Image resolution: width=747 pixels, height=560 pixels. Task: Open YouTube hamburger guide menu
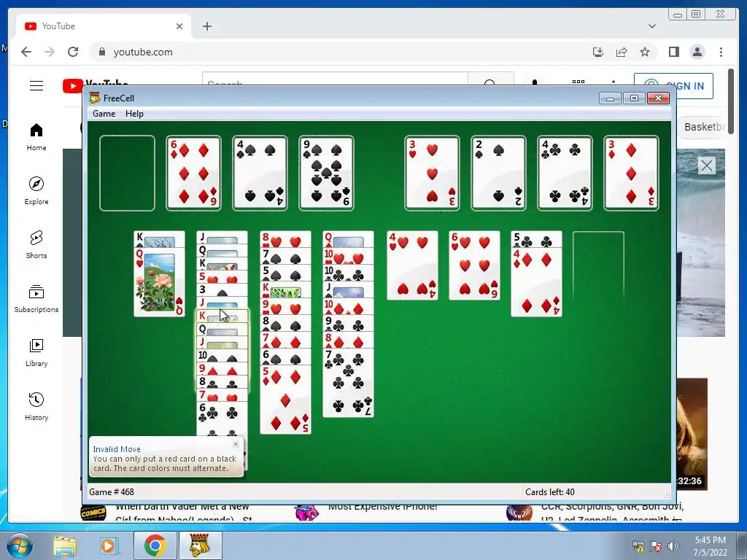click(36, 86)
